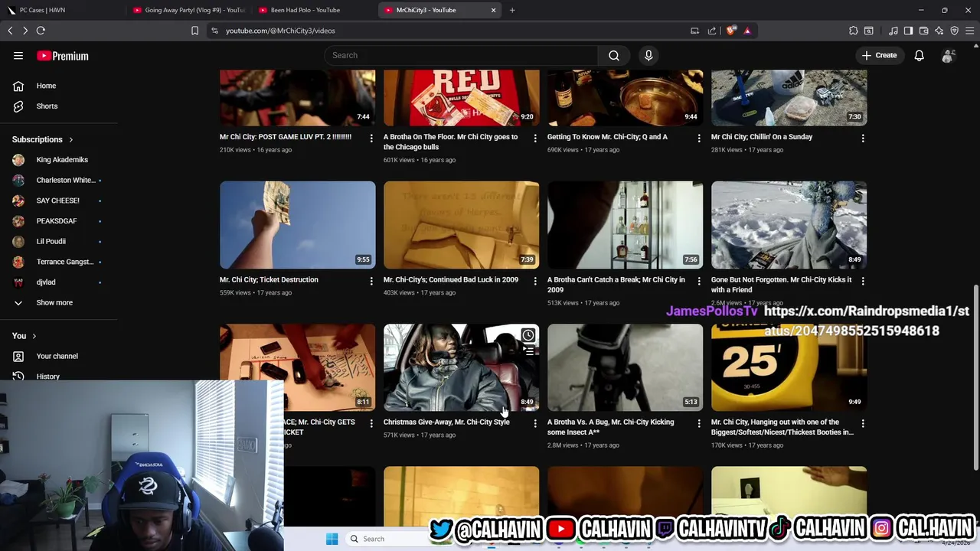Open PEAKSDGAF subscription
Viewport: 980px width, 551px height.
(x=58, y=221)
